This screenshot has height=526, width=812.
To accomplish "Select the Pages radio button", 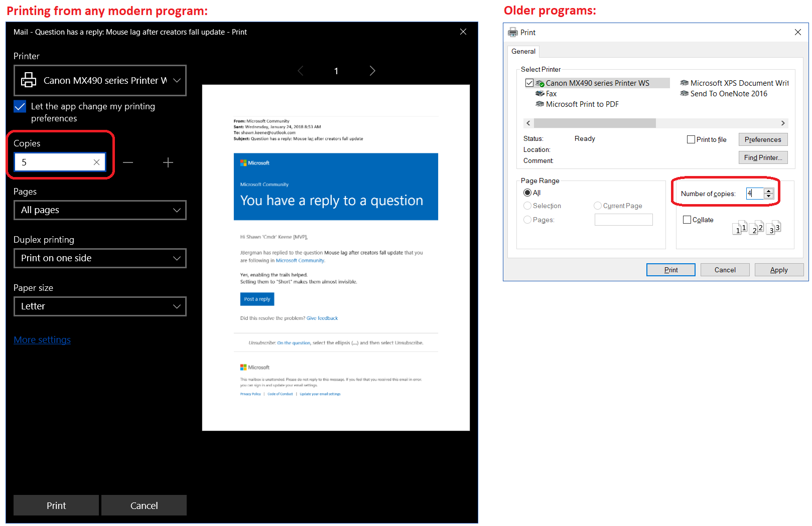I will pos(527,220).
